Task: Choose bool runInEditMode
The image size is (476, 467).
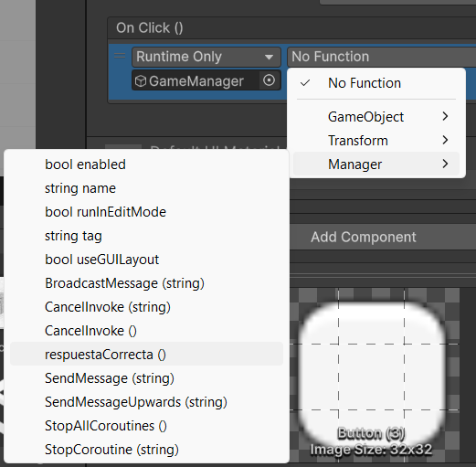Action: (146, 212)
